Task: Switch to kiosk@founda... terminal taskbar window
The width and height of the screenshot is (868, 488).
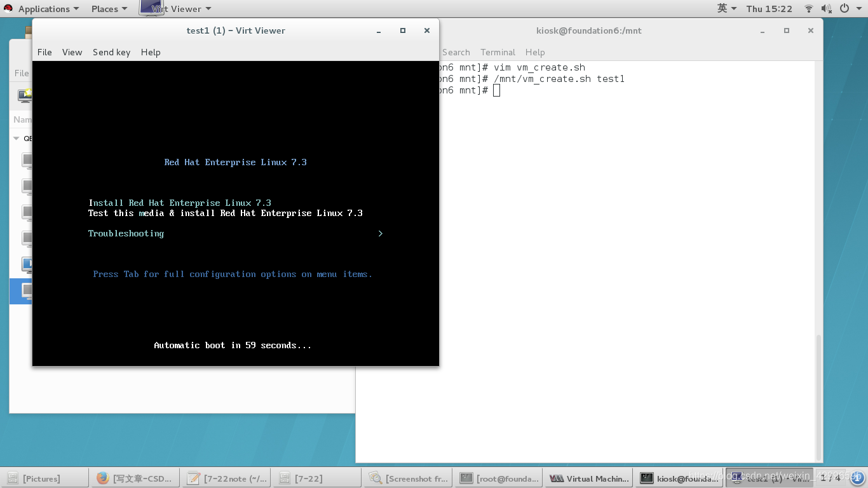Action: (x=681, y=478)
